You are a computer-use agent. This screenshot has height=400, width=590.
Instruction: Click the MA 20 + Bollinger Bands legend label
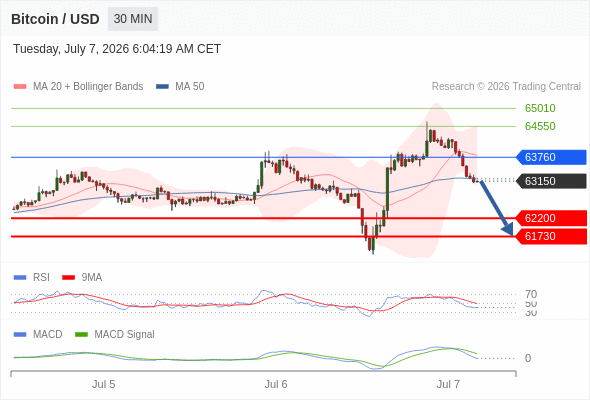[88, 87]
